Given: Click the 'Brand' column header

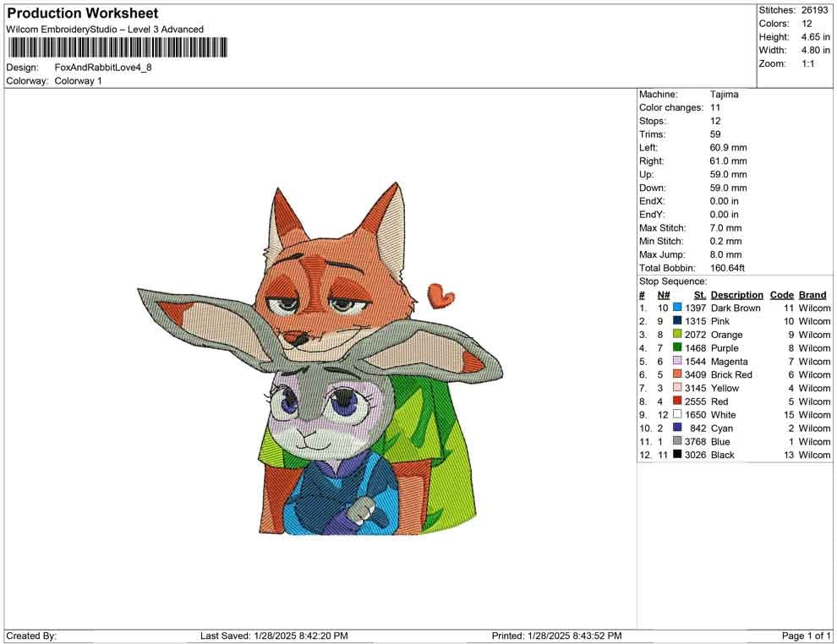Looking at the screenshot, I should (812, 294).
